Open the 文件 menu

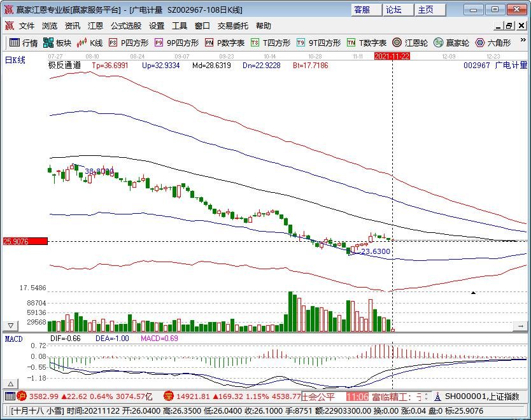point(27,25)
